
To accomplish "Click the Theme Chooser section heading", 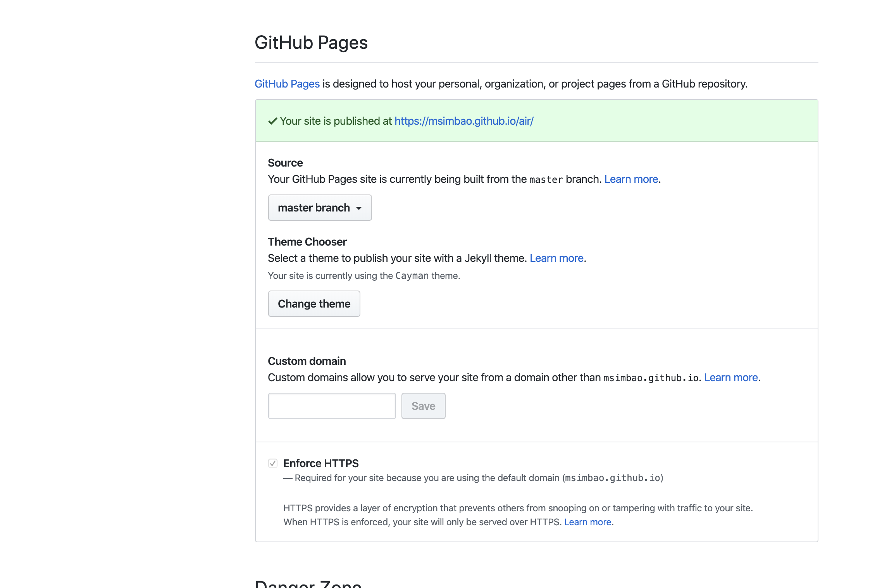I will click(307, 242).
